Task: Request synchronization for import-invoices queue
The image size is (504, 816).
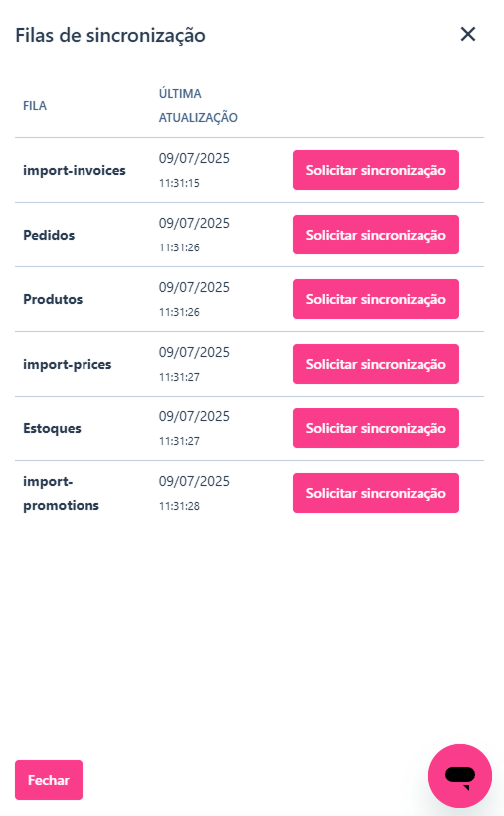Action: (376, 170)
